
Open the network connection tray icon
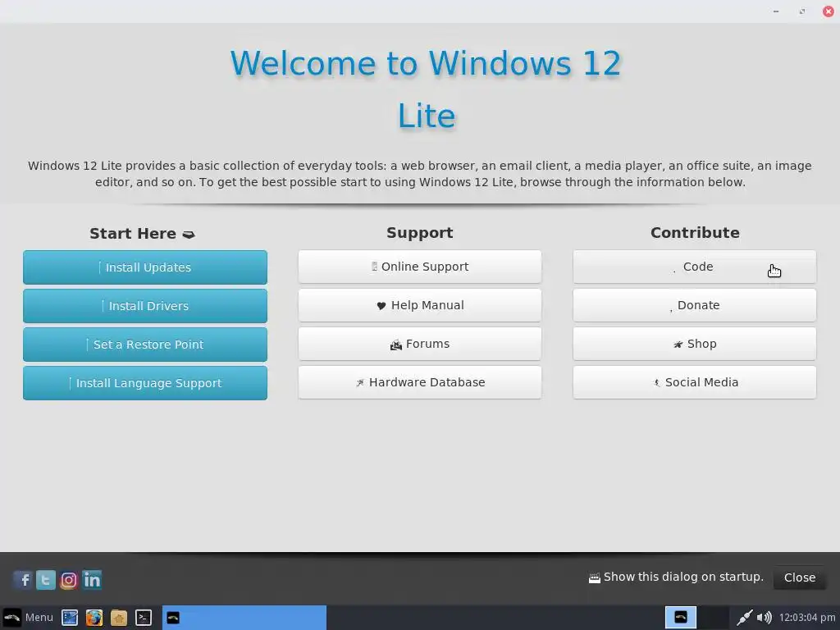tap(744, 618)
